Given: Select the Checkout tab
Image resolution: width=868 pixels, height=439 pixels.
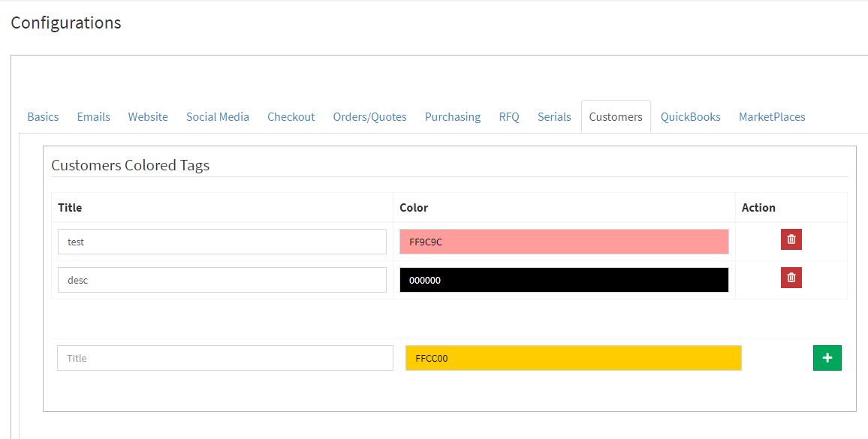Looking at the screenshot, I should point(291,117).
